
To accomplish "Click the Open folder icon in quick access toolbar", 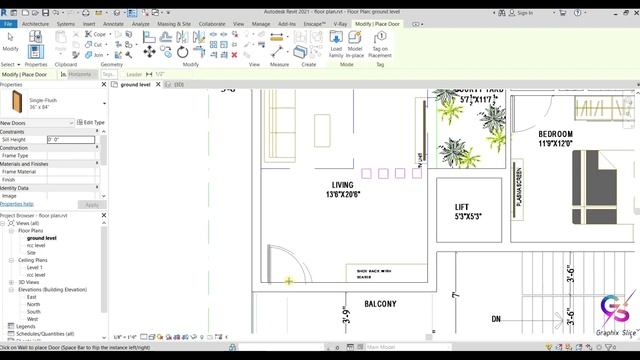I will (36, 13).
